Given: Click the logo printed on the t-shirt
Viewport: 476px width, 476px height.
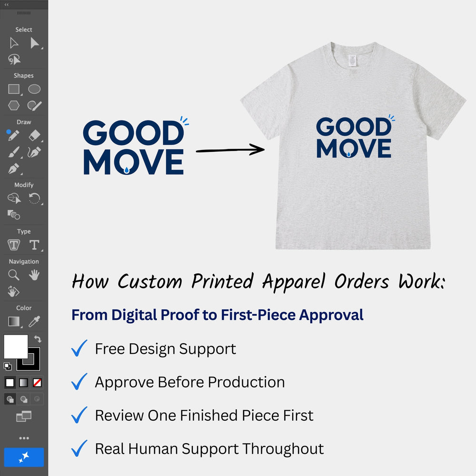Looking at the screenshot, I should pyautogui.click(x=355, y=137).
